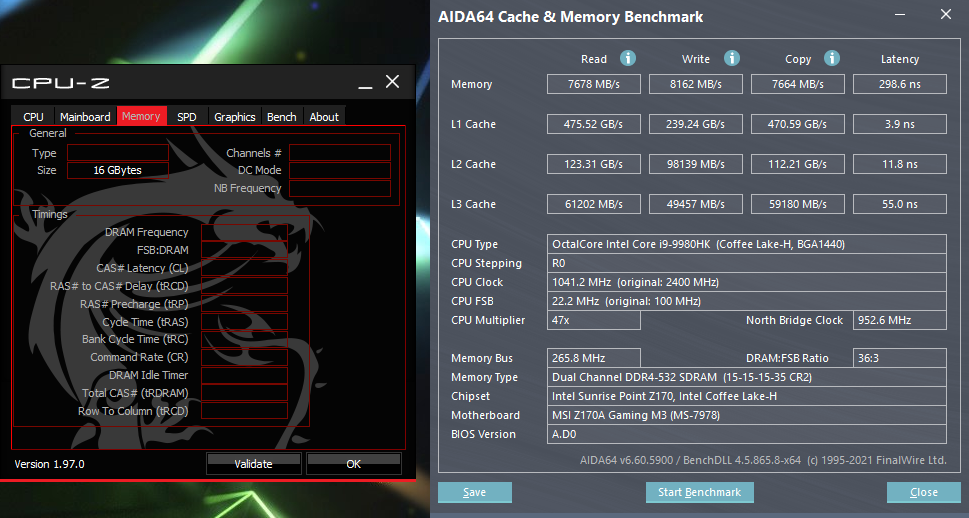Screen dimensions: 969x518
Task: Close the CPU-Z window
Action: (392, 82)
